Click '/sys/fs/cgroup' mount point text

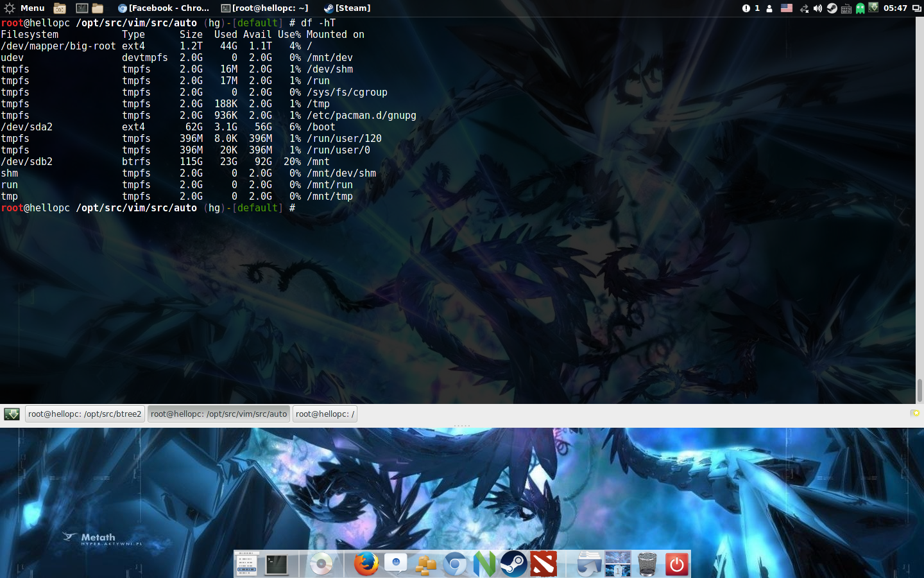point(347,92)
